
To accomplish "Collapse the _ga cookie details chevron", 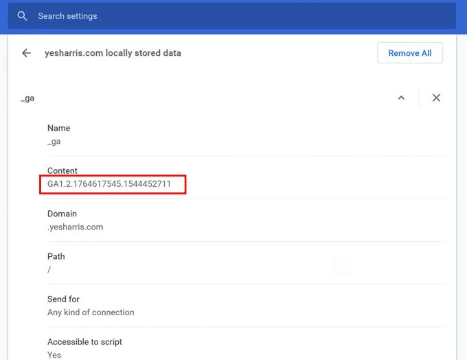I will pos(401,98).
